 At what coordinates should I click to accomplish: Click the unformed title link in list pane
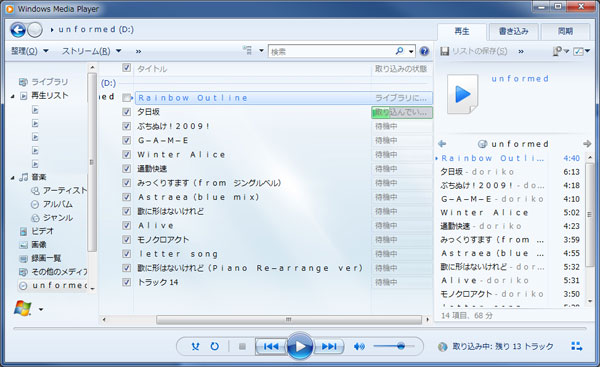[520, 78]
